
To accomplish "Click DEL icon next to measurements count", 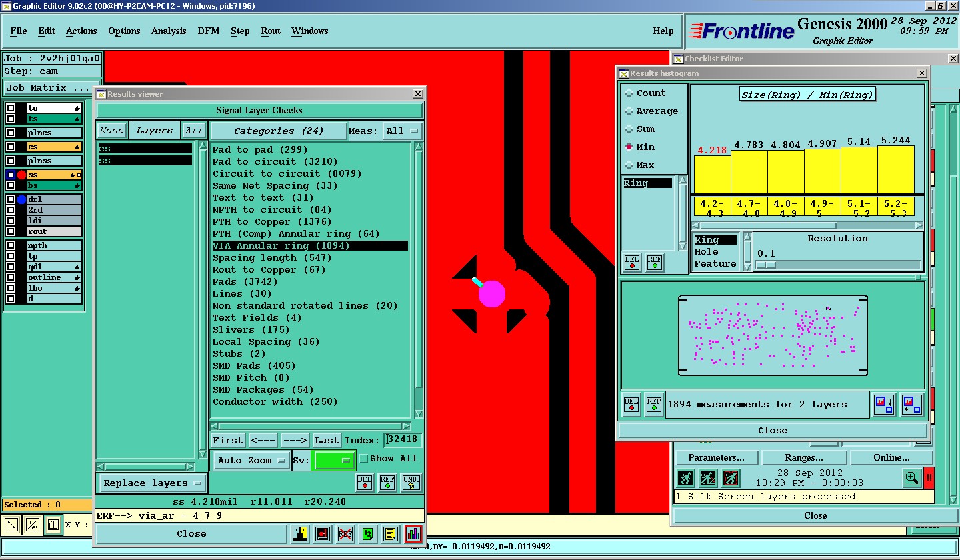I will point(631,405).
